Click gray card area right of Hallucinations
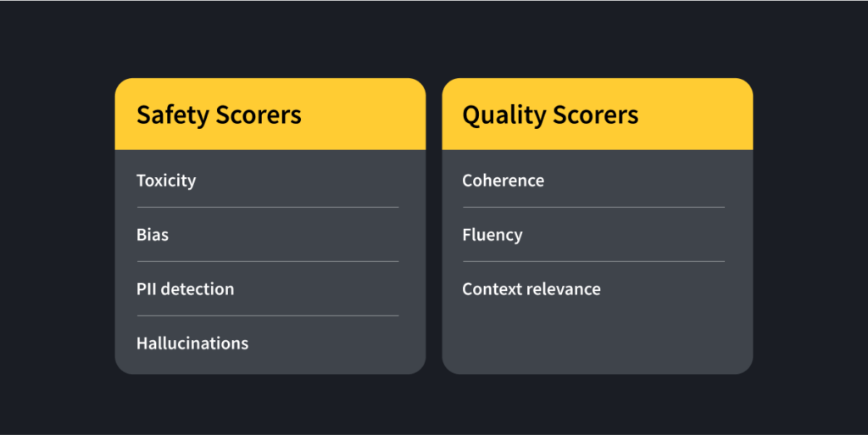 click(x=339, y=343)
